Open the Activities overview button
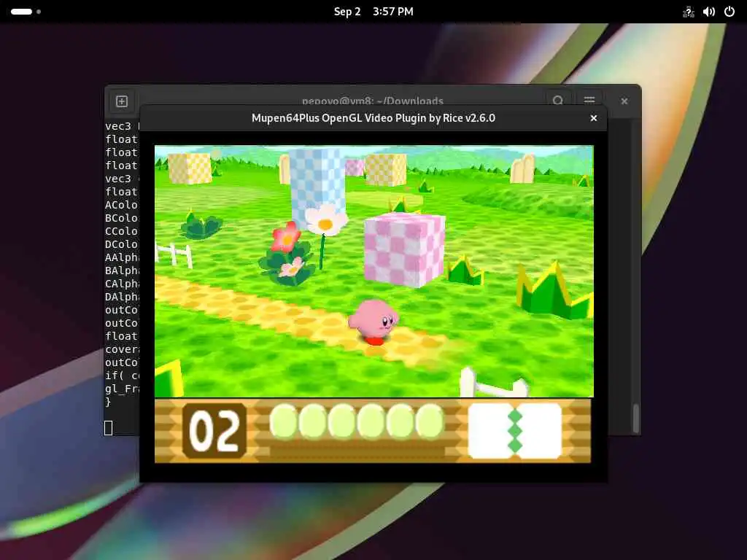Screen dimensions: 747x560 point(26,12)
